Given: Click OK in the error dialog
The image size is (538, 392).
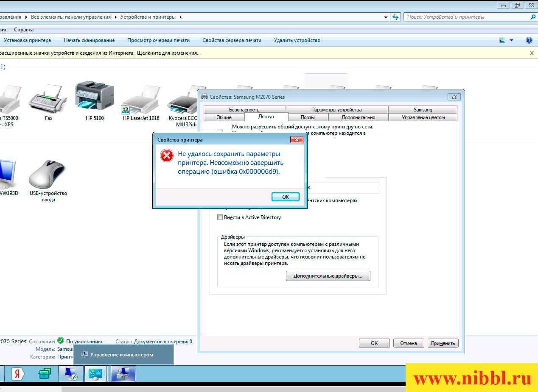Looking at the screenshot, I should pyautogui.click(x=286, y=197).
